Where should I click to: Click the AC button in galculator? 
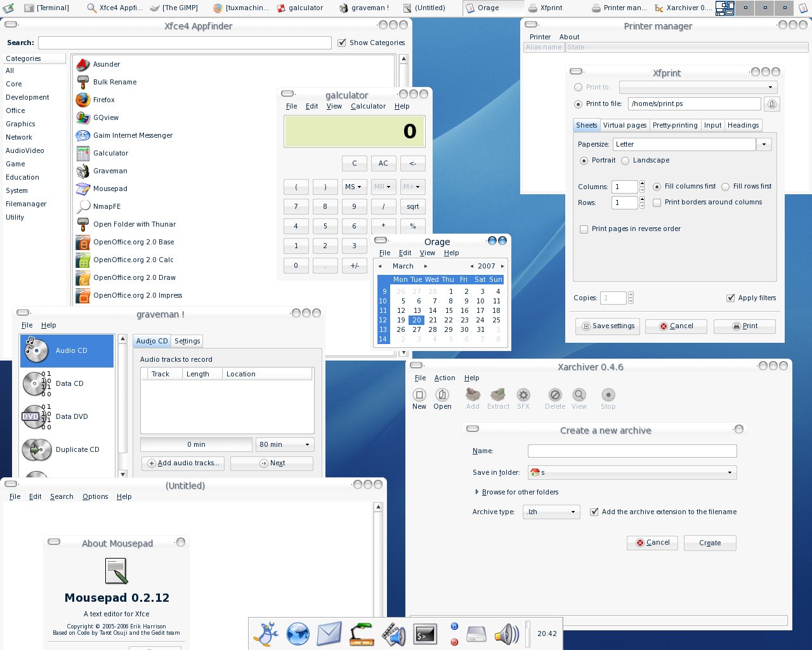tap(383, 163)
